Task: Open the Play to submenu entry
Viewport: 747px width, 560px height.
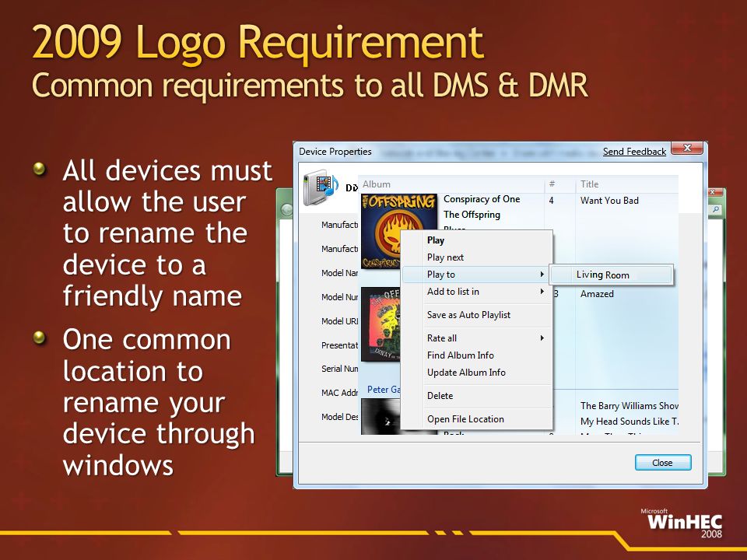Action: tap(476, 275)
